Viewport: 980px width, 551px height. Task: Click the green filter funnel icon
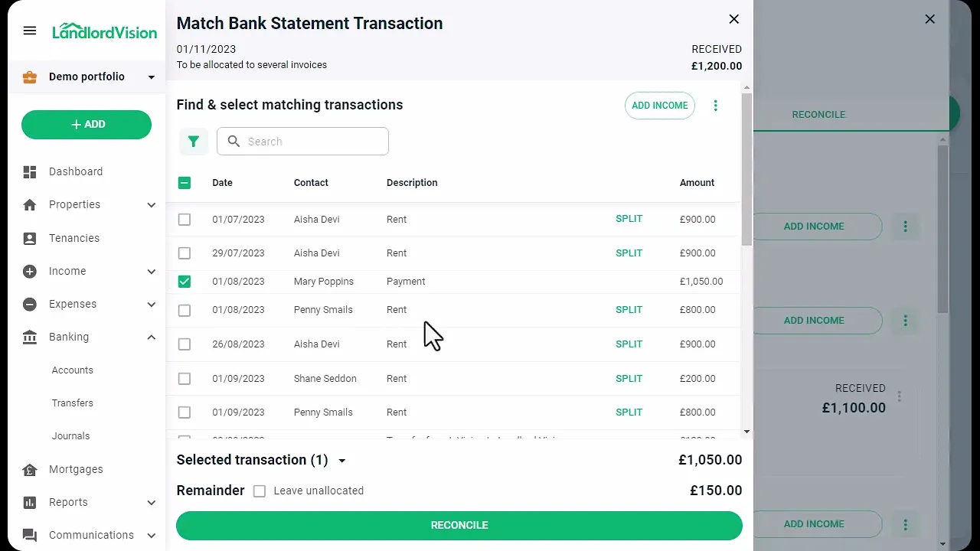pos(194,142)
